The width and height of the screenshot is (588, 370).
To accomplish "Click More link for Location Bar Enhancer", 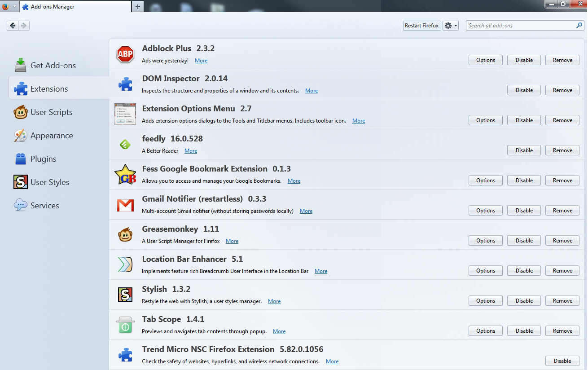I will click(321, 271).
